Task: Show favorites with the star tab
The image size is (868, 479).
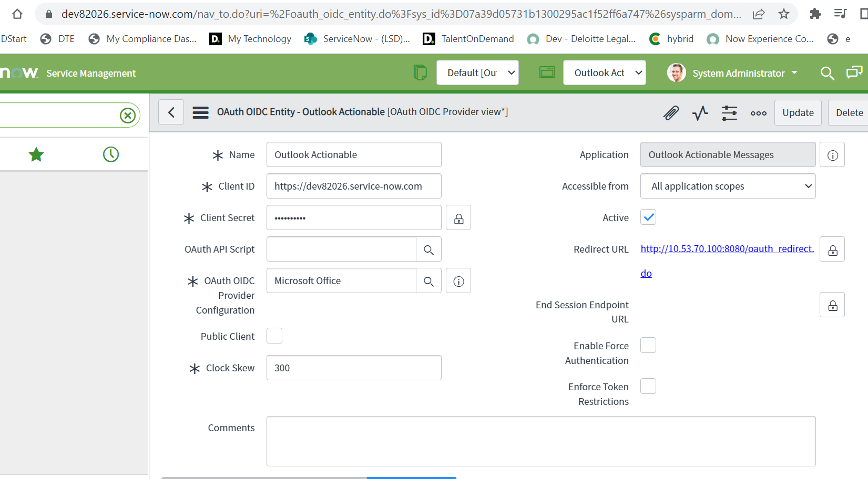Action: tap(36, 154)
